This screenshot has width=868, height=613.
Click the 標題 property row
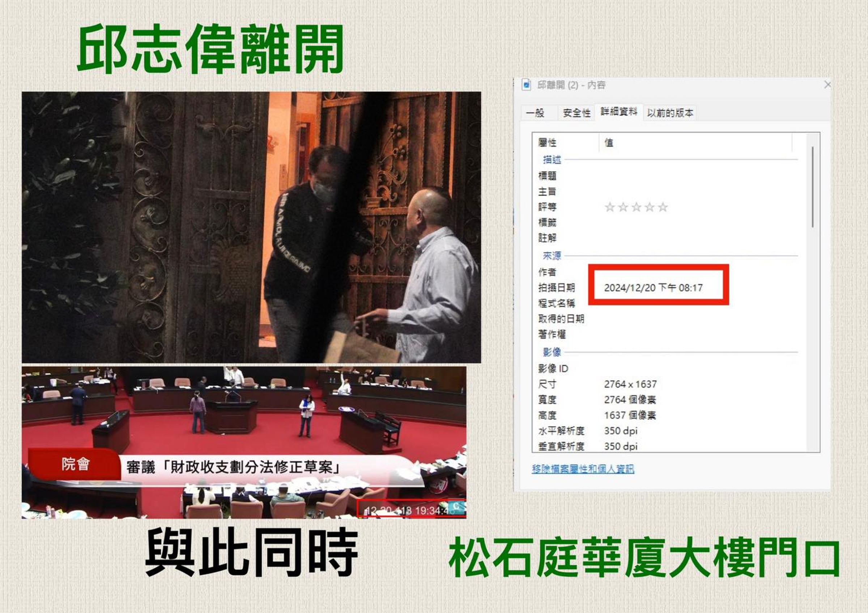668,176
